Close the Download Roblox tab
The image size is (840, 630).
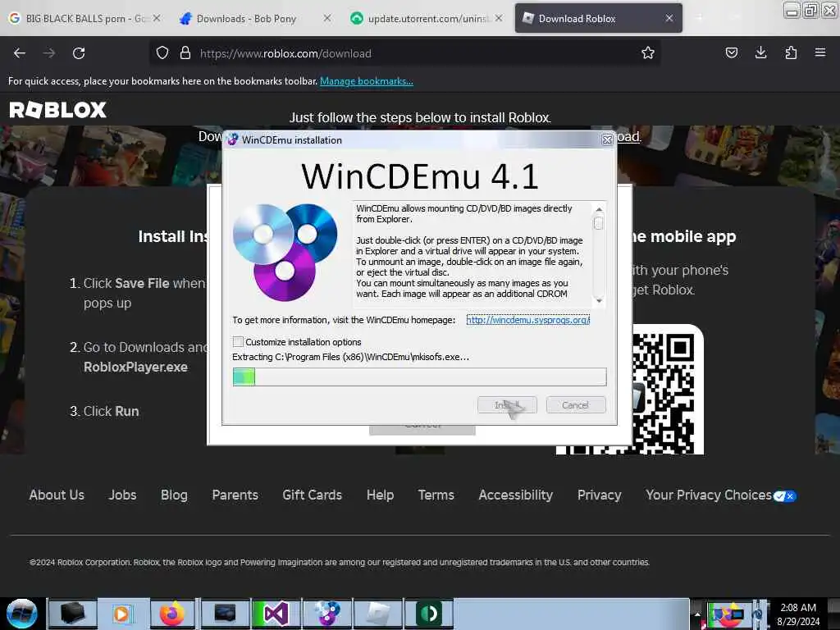coord(669,18)
